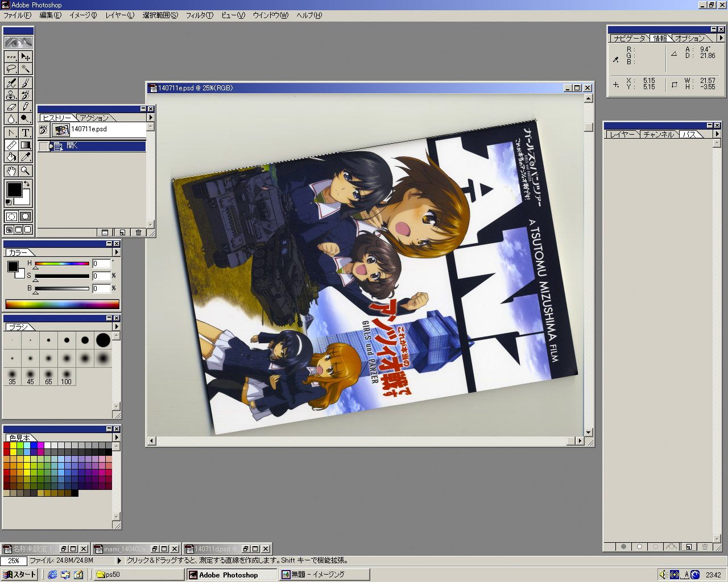Open the History panel flyout menu
The image size is (728, 582).
point(150,118)
